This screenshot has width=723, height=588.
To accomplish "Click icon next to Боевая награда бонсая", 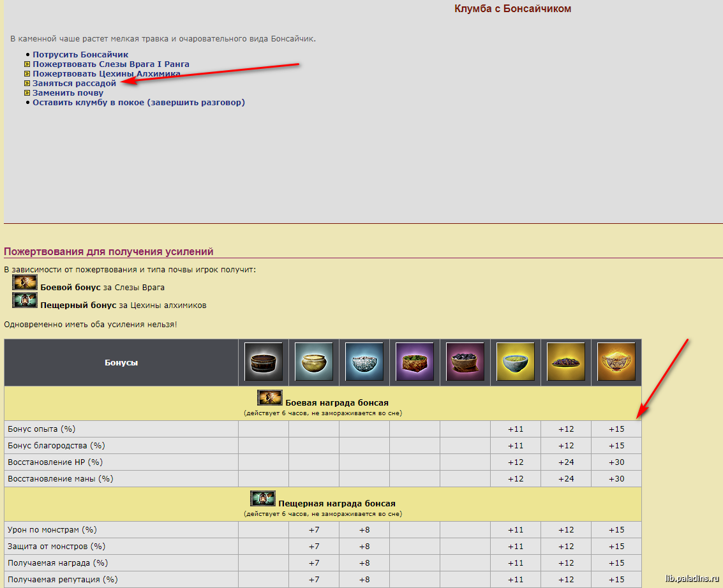I will click(269, 399).
